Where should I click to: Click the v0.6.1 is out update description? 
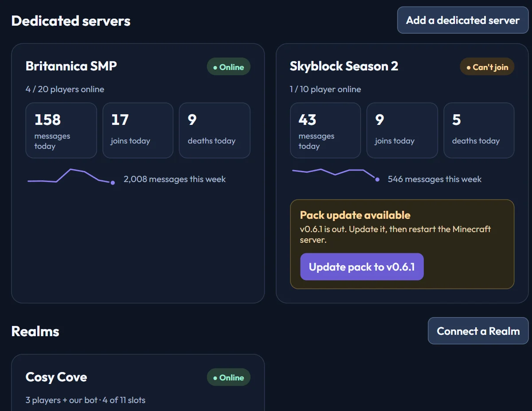tap(395, 234)
